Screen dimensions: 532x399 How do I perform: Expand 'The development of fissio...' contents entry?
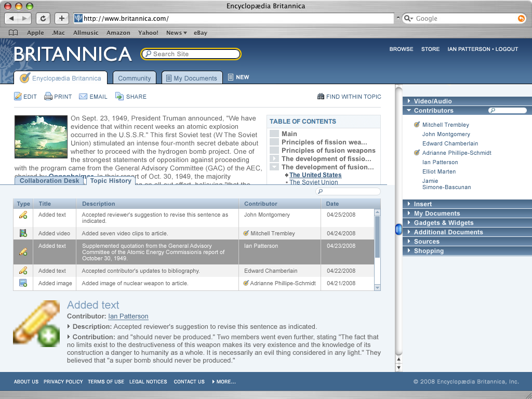coord(274,158)
